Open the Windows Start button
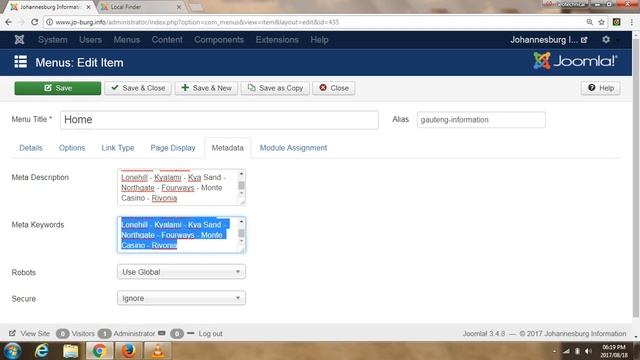The image size is (640, 360). (13, 351)
